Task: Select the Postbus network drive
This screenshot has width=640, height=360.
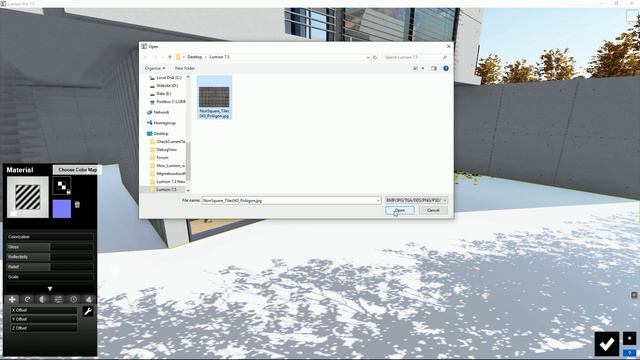Action: coord(167,102)
